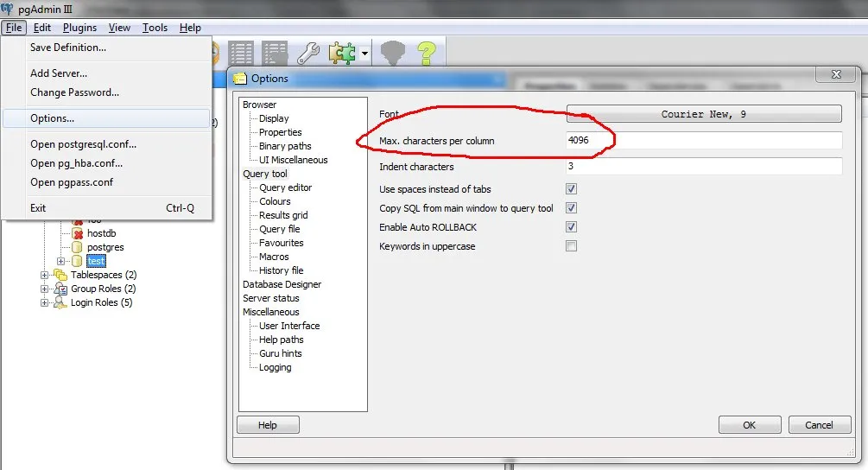Image resolution: width=868 pixels, height=470 pixels.
Task: Click the test database cylinder icon
Action: [78, 261]
